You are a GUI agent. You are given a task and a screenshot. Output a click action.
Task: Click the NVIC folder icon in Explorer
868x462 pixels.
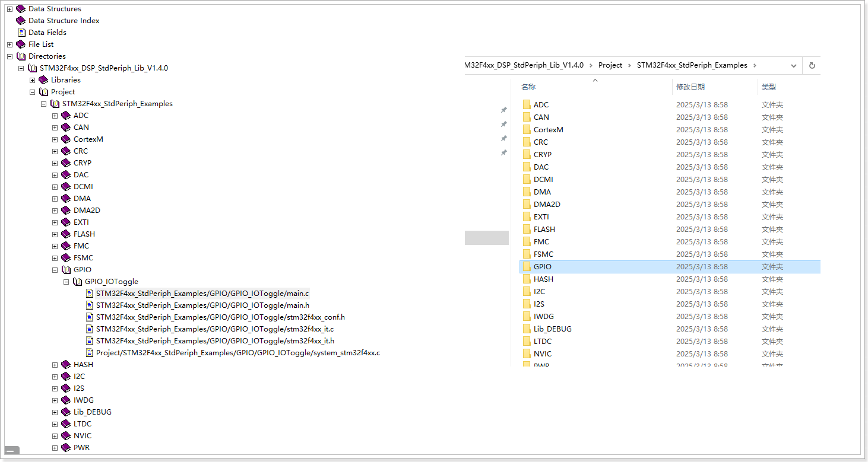(x=526, y=353)
